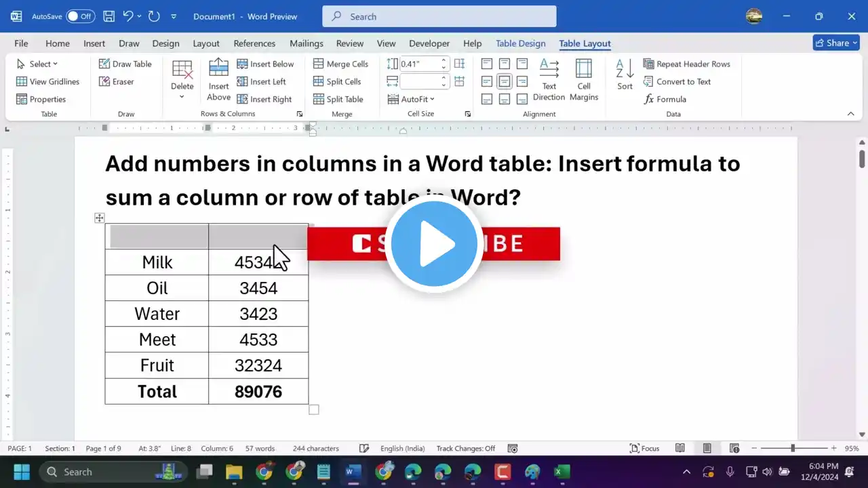The width and height of the screenshot is (868, 488).
Task: Click the vertical scrollbar thumb
Action: point(862,159)
